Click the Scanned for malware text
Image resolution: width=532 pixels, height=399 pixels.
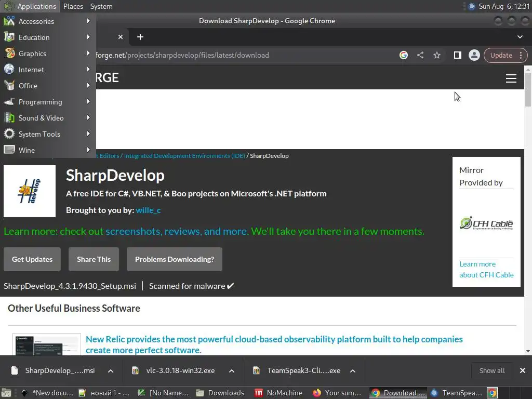191,286
